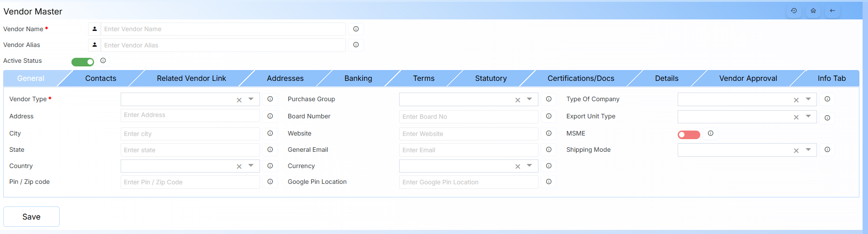The height and width of the screenshot is (234, 868).
Task: Expand the Vendor Type dropdown
Action: pos(251,99)
